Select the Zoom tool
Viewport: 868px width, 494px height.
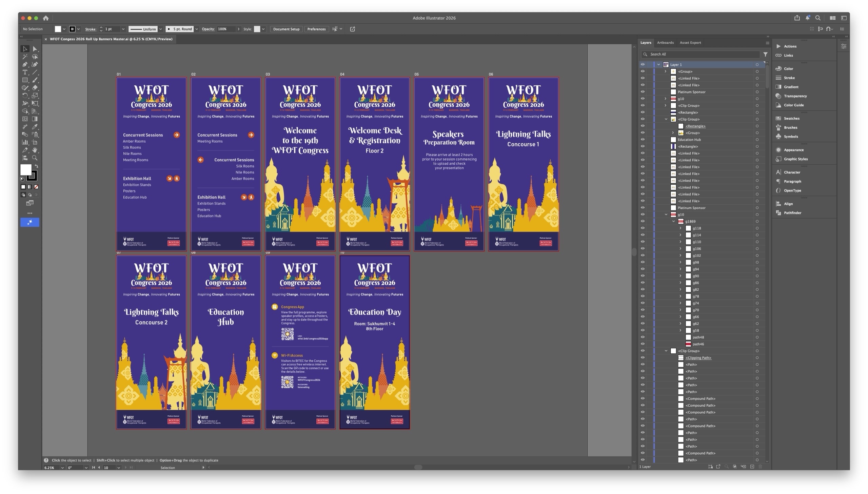tap(35, 158)
